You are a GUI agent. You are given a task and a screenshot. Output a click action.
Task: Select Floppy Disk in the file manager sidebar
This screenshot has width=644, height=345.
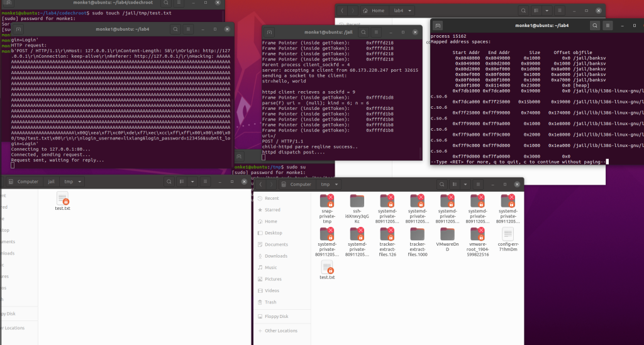[276, 316]
